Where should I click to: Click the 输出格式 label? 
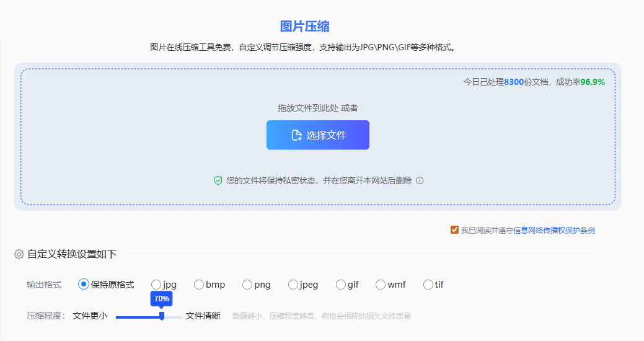coord(44,285)
